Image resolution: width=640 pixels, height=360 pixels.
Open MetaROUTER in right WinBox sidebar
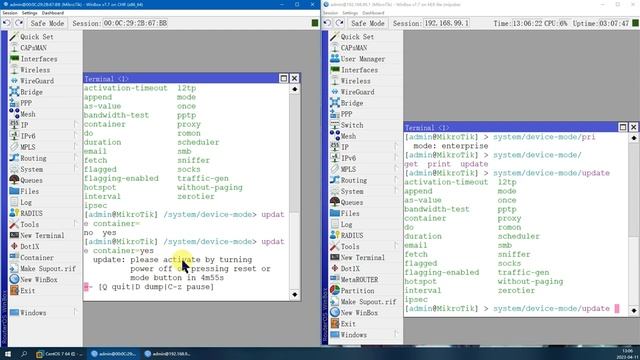(x=359, y=279)
